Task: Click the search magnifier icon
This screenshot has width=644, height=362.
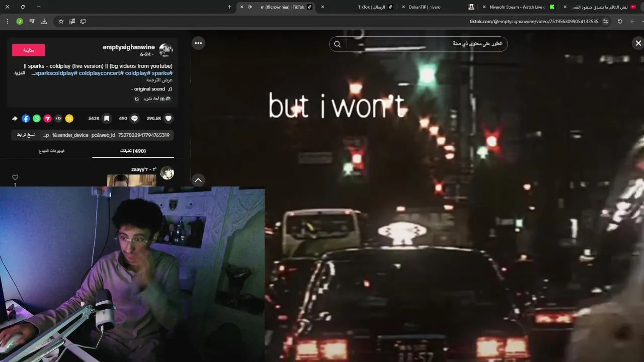Action: 338,44
